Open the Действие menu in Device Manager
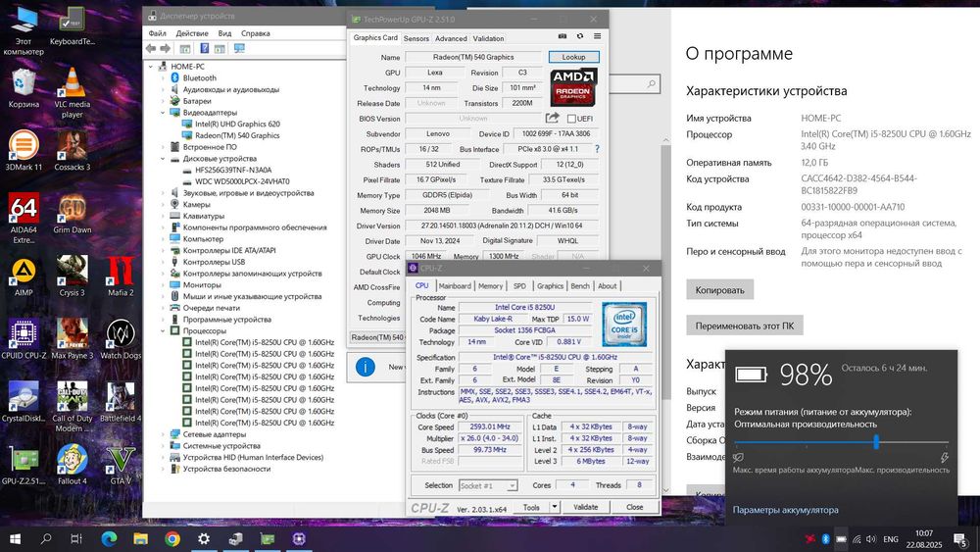980x552 pixels. (192, 33)
